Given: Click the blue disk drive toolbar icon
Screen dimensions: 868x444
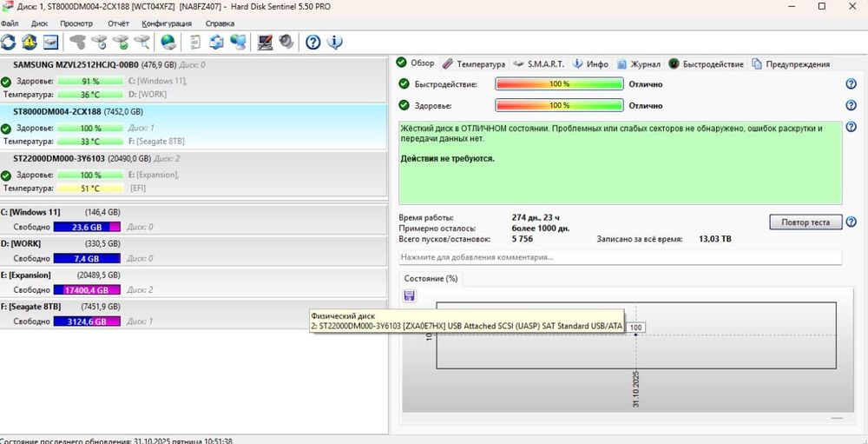Looking at the screenshot, I should [x=51, y=42].
